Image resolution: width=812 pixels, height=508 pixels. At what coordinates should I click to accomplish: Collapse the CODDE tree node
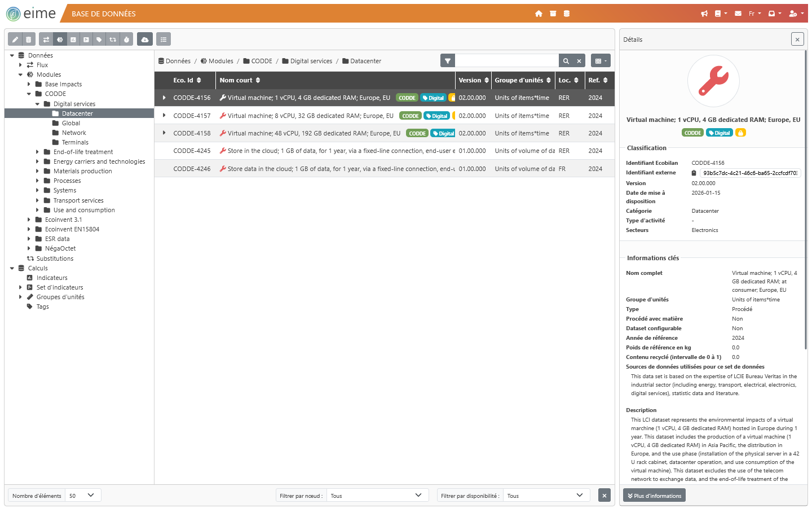tap(29, 94)
